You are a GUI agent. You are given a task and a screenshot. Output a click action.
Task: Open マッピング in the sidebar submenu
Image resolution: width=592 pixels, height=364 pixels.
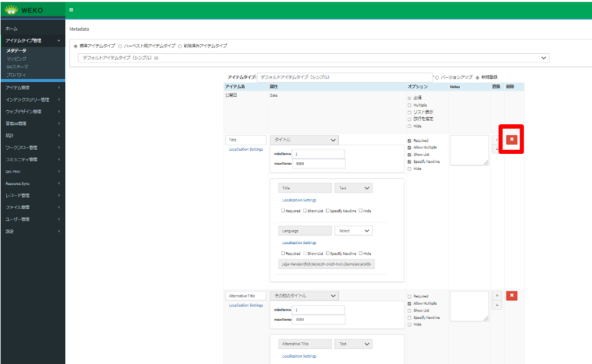click(16, 58)
